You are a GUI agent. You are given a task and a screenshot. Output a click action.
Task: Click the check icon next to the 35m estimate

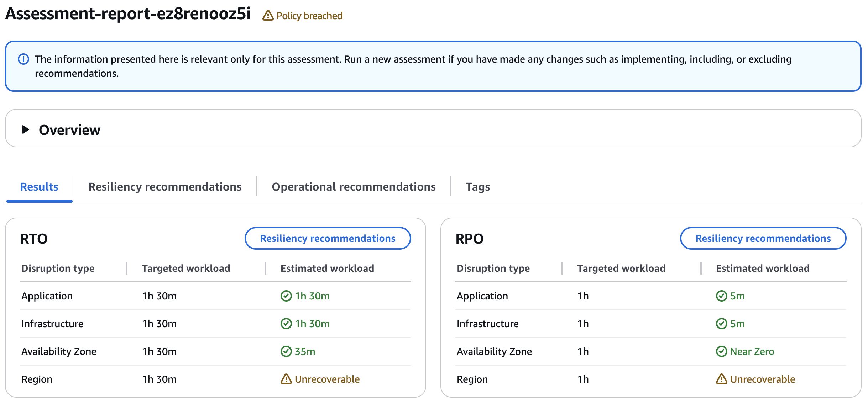286,351
